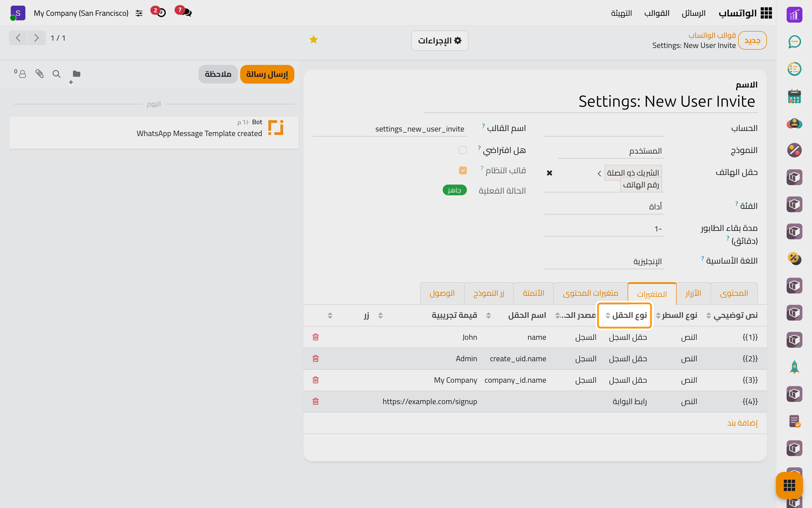The image size is (812, 508).
Task: Sort by نوع السطر column header
Action: (x=680, y=315)
